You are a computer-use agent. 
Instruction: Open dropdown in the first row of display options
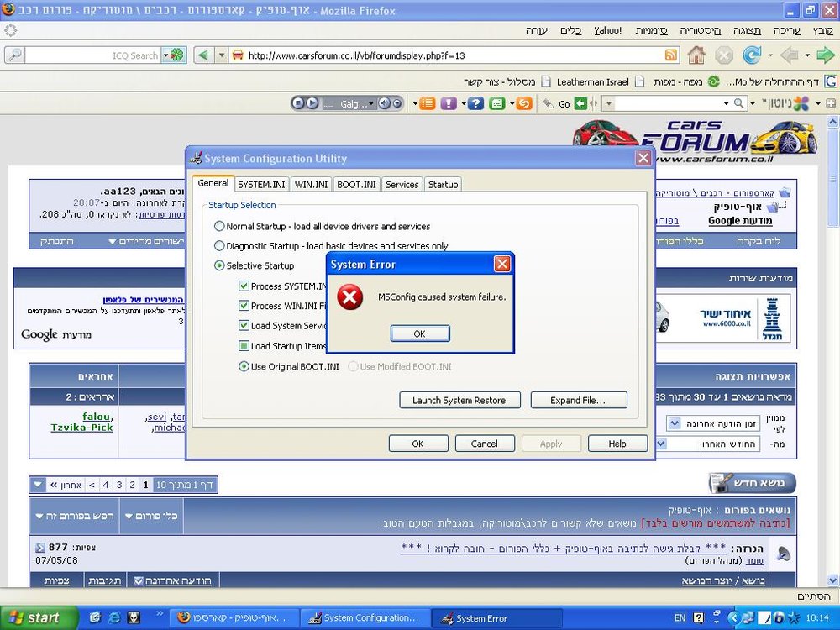(674, 423)
